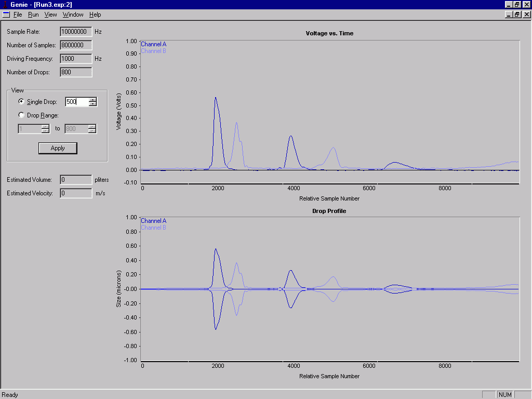Restore the Genie application window
This screenshot has width=532, height=399.
pyautogui.click(x=517, y=4)
